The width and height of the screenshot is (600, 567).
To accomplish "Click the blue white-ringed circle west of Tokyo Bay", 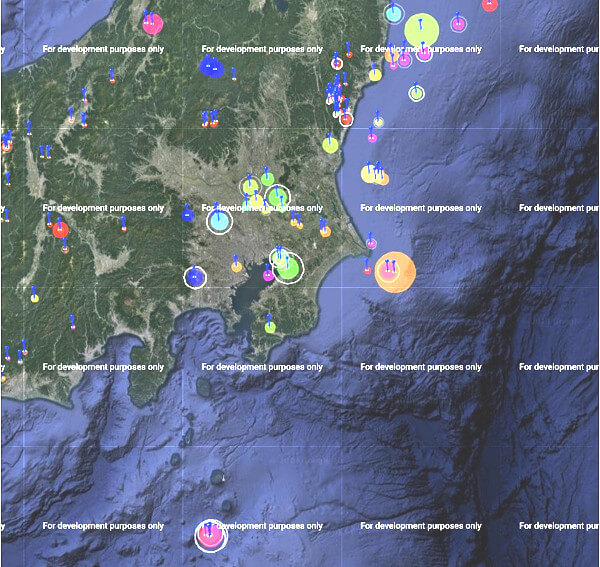I will [x=195, y=277].
